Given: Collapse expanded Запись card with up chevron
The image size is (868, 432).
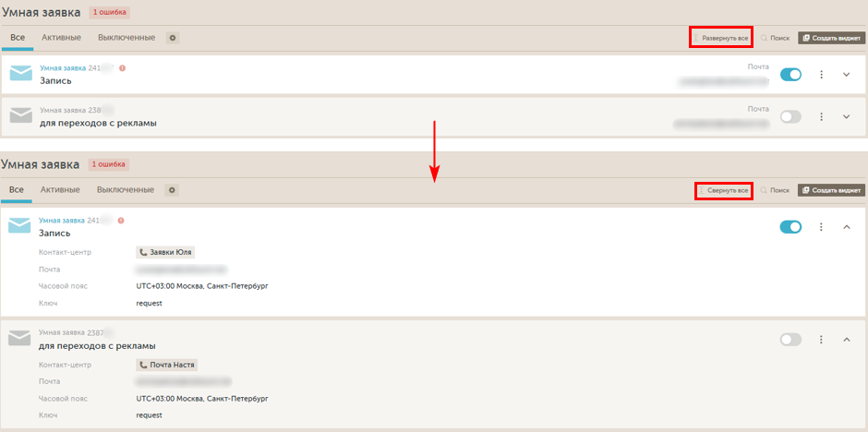Looking at the screenshot, I should pos(846,227).
